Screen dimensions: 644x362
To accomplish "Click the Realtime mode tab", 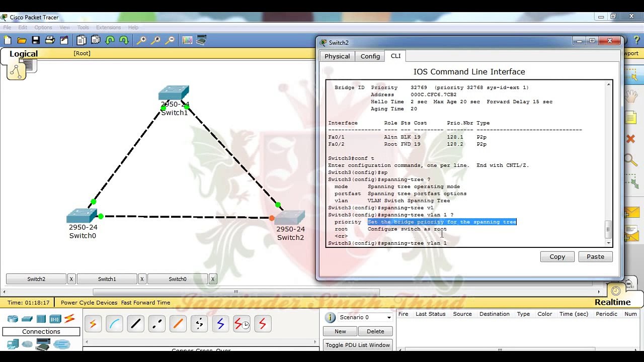I will (x=612, y=302).
